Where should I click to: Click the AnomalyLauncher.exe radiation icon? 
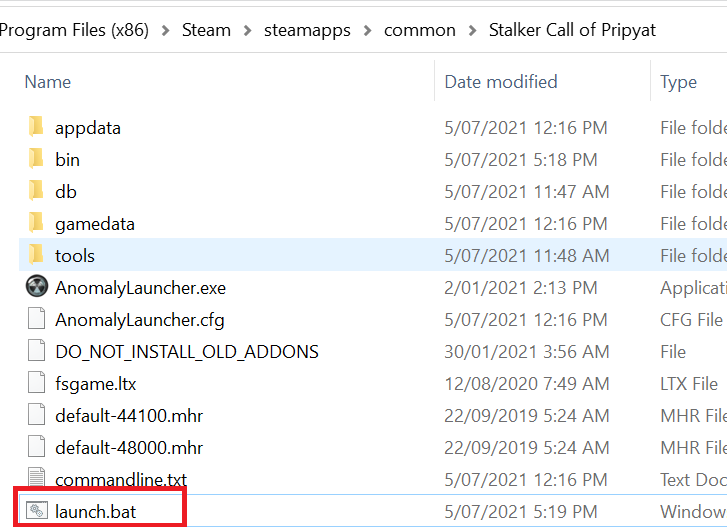click(x=37, y=288)
